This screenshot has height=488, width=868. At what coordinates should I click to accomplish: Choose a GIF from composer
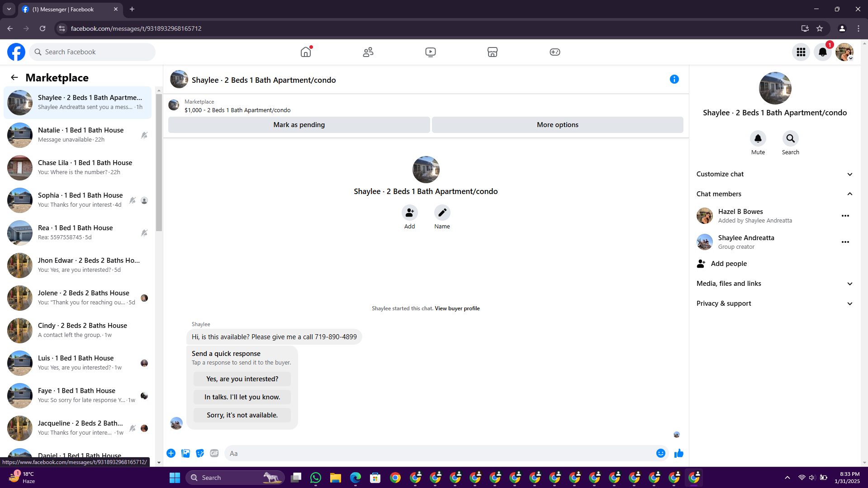point(214,453)
